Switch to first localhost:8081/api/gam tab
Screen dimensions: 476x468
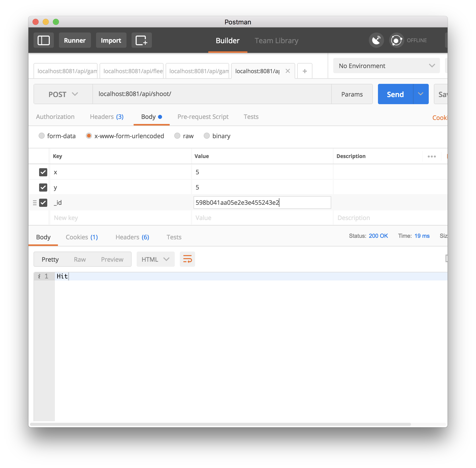(x=66, y=71)
